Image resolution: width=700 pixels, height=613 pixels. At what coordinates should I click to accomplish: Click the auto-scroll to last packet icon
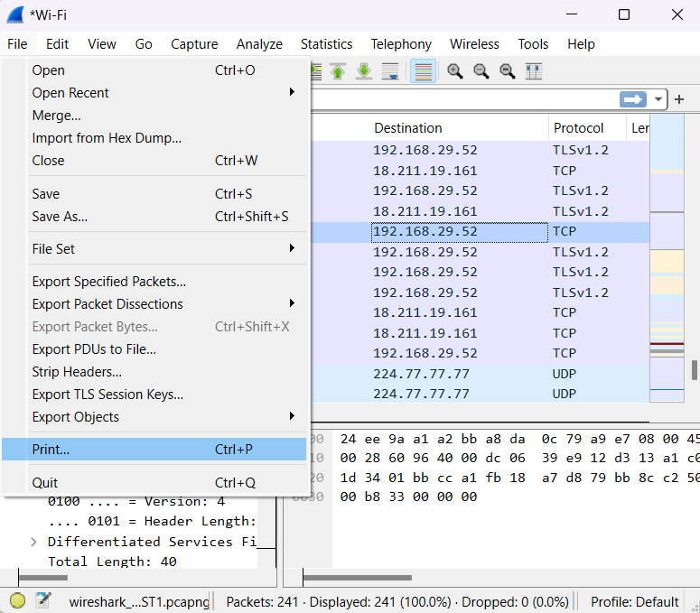click(x=390, y=71)
